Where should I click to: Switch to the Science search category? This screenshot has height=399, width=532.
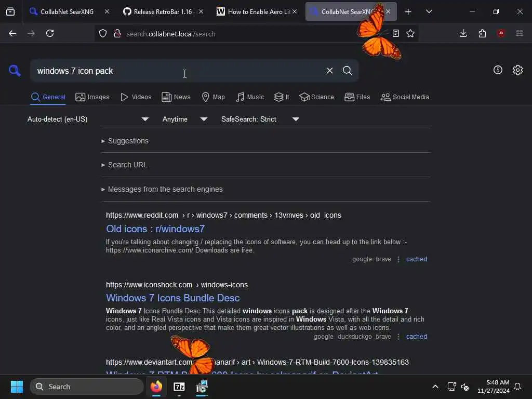tap(317, 97)
